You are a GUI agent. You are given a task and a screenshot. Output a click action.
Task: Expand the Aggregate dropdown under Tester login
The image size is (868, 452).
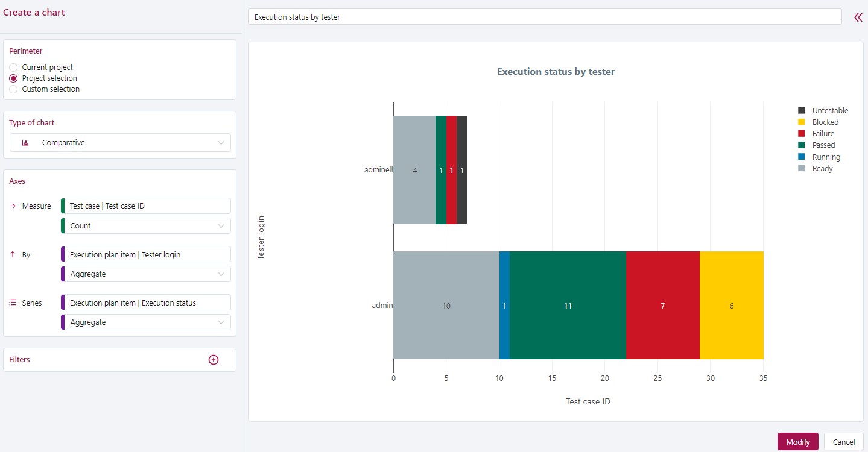click(x=146, y=274)
